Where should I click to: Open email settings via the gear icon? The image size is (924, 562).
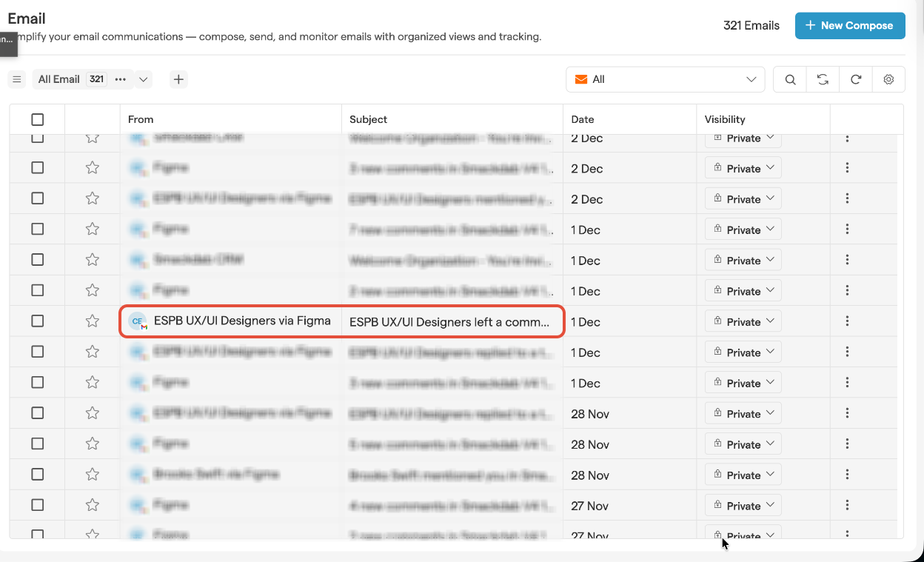pos(888,80)
